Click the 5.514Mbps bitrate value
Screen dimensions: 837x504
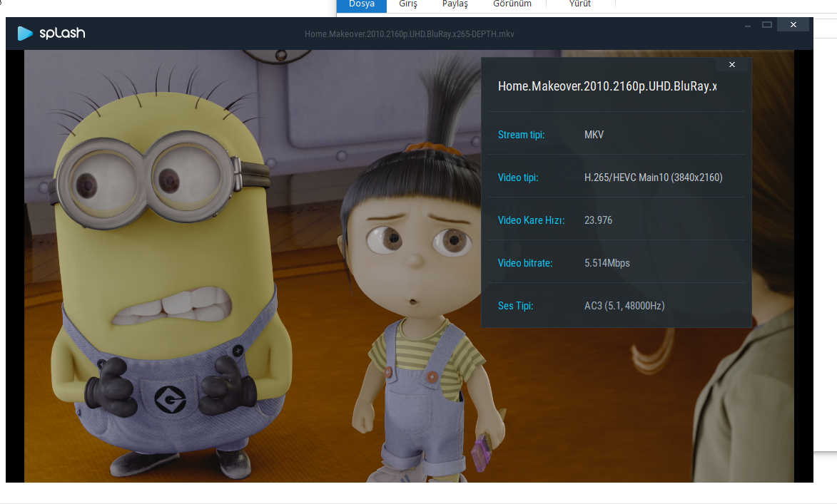[x=607, y=263]
